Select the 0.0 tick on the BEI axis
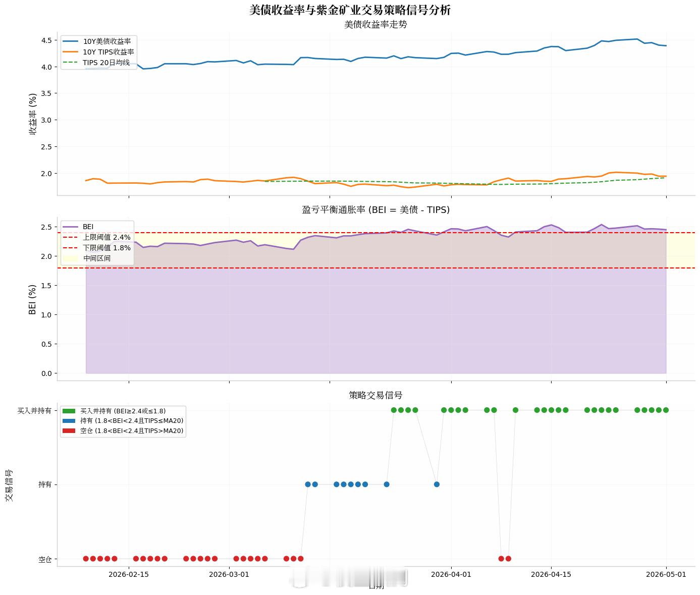700x595 pixels. click(x=46, y=373)
